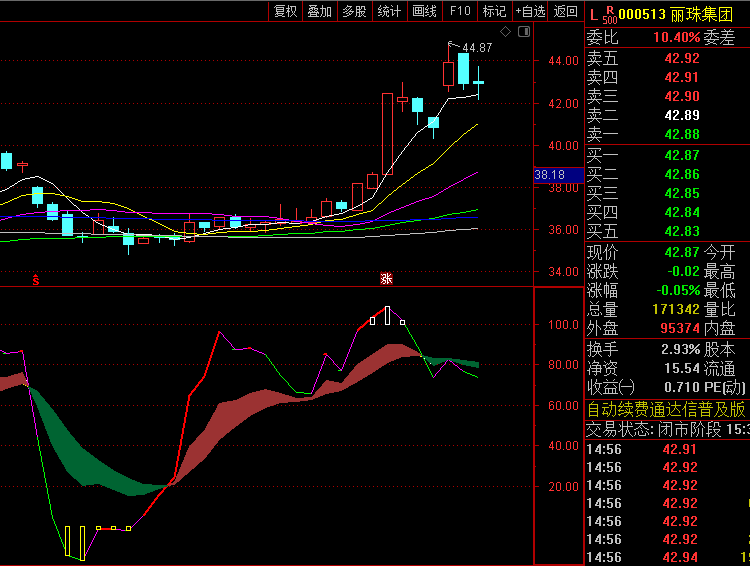The width and height of the screenshot is (750, 566).
Task: Select the 叠加 overlay option
Action: pos(319,11)
